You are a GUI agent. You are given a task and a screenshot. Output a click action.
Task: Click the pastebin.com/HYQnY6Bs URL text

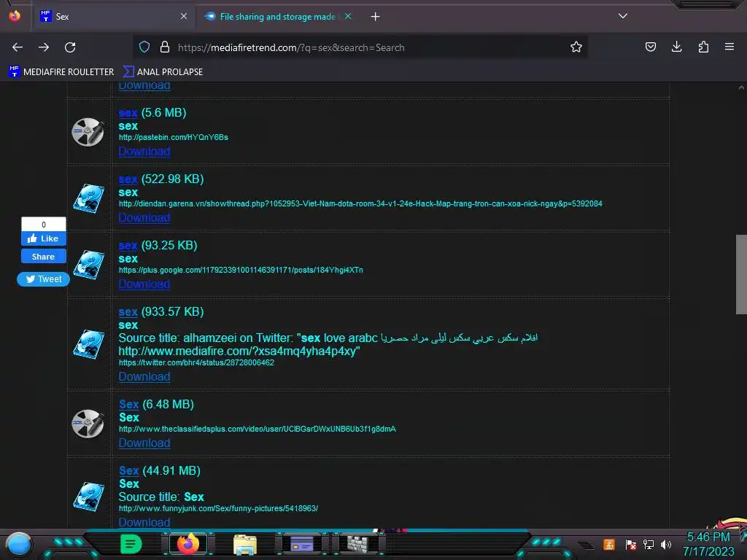[x=174, y=137]
